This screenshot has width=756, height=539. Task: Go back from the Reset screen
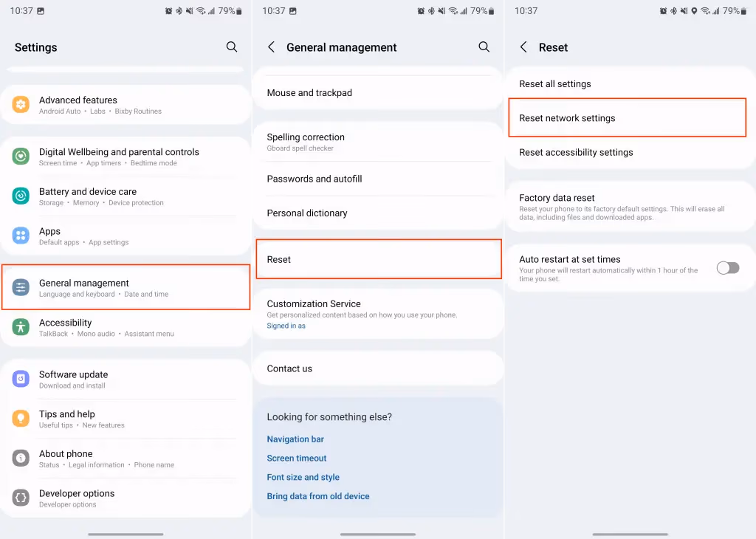tap(523, 47)
